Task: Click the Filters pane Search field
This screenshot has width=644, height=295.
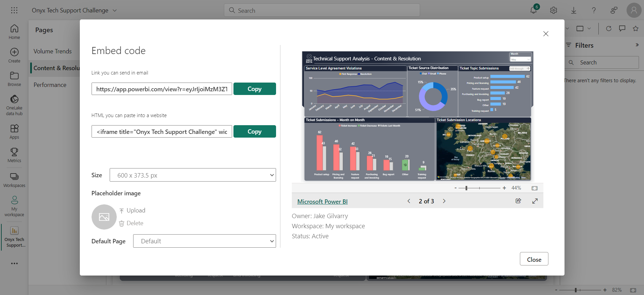Action: tap(602, 62)
